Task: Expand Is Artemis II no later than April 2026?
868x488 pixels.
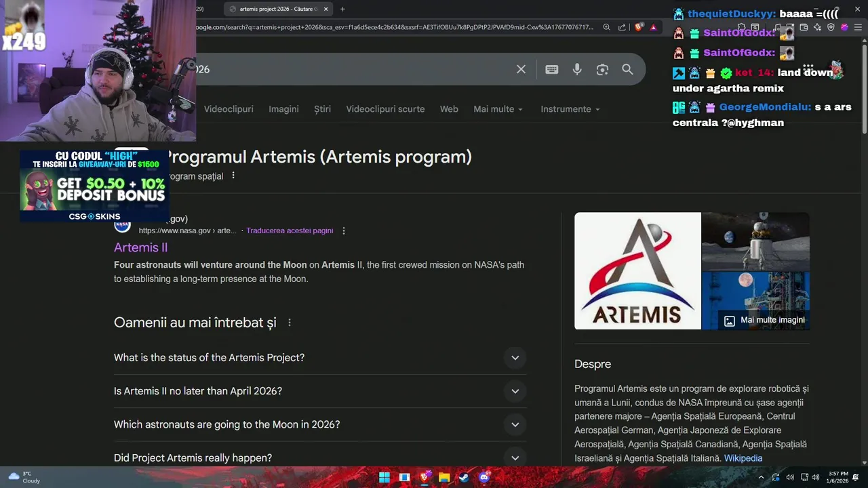Action: click(320, 391)
